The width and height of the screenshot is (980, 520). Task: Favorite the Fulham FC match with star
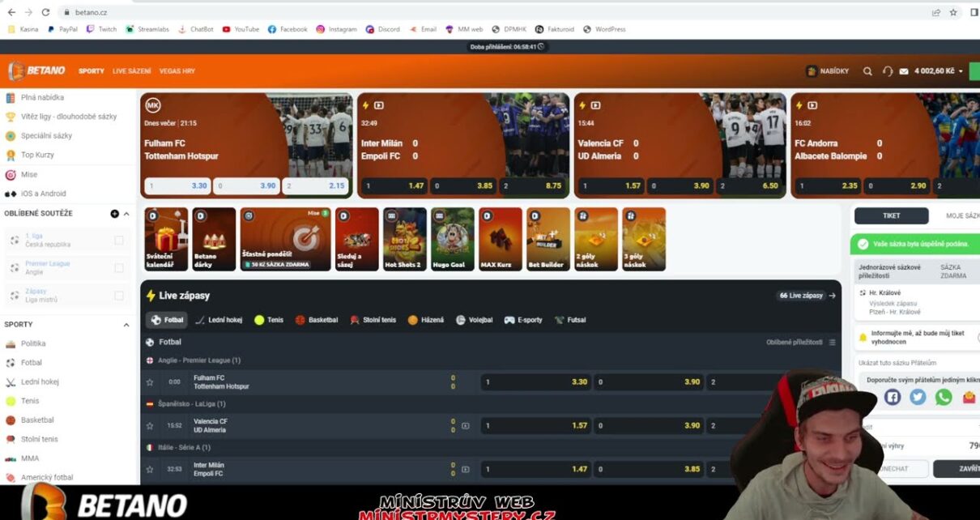point(150,382)
